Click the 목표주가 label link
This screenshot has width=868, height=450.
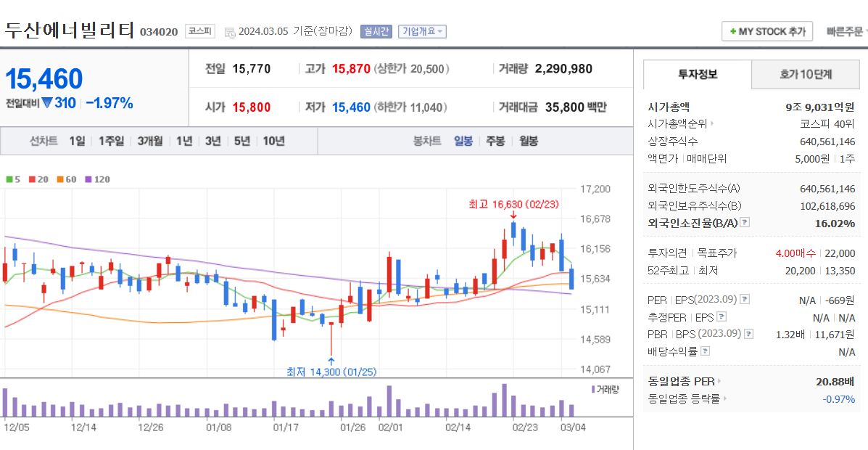point(717,253)
